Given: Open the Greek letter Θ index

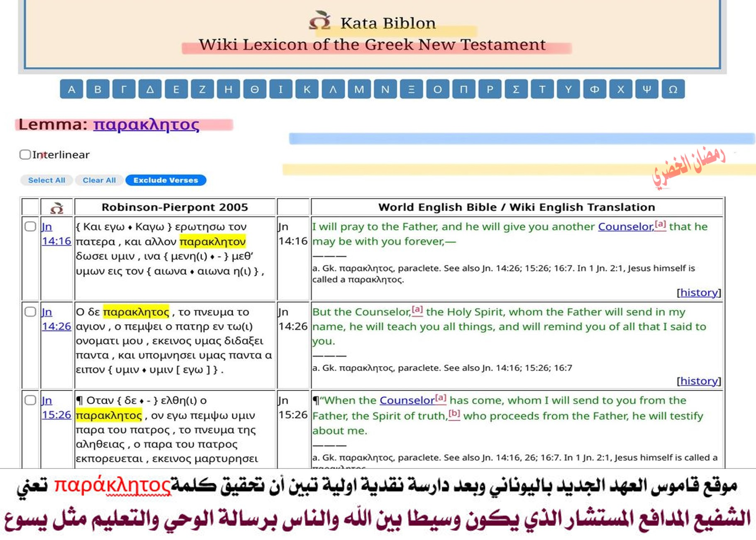Looking at the screenshot, I should tap(254, 89).
